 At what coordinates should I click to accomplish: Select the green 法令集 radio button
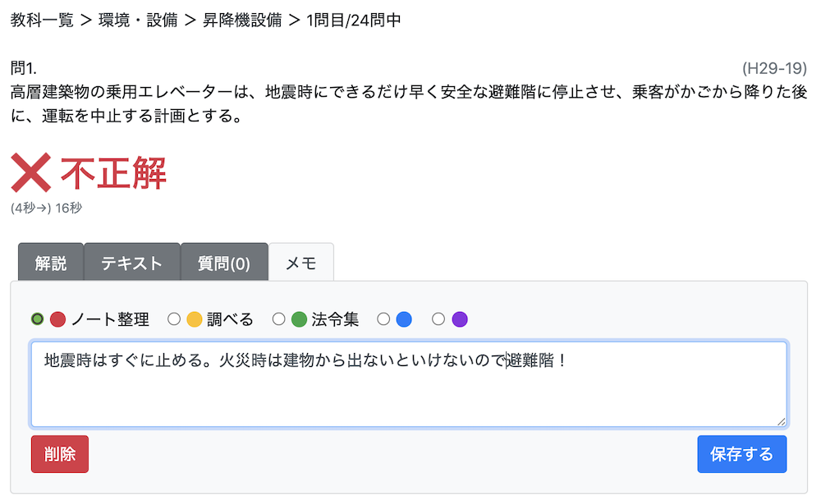click(x=279, y=319)
